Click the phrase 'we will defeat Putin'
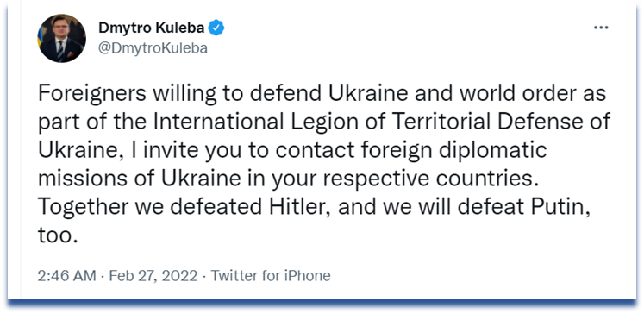The height and width of the screenshot is (314, 644). tap(486, 207)
